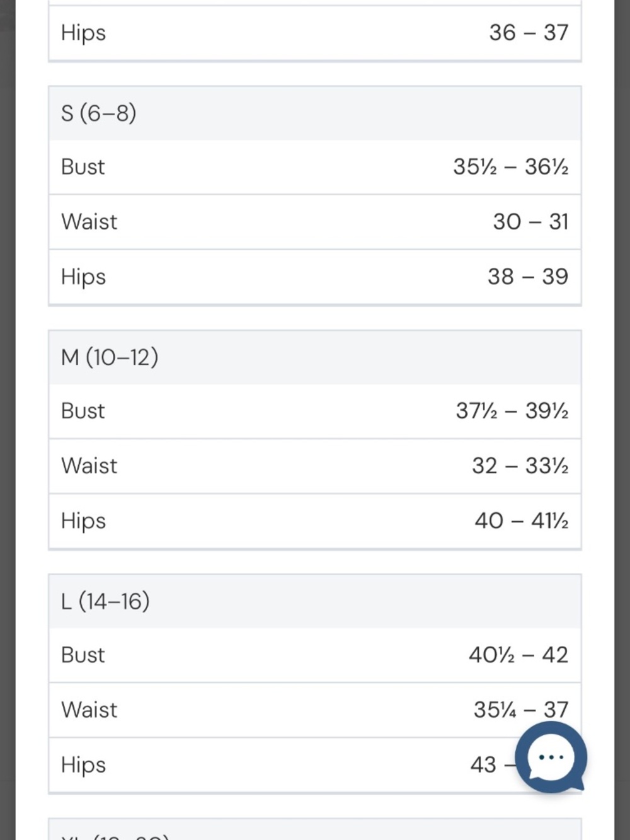Select the S (6–8) size header
630x840 pixels.
click(x=315, y=113)
